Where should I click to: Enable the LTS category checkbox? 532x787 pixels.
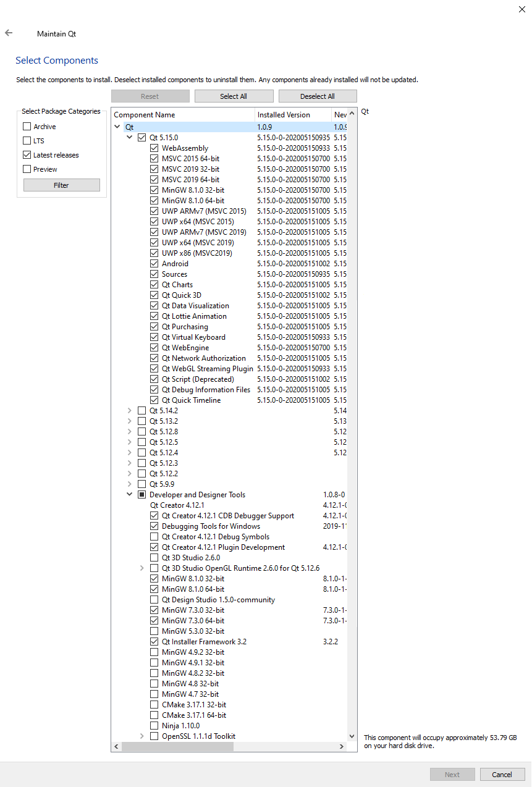click(x=27, y=140)
